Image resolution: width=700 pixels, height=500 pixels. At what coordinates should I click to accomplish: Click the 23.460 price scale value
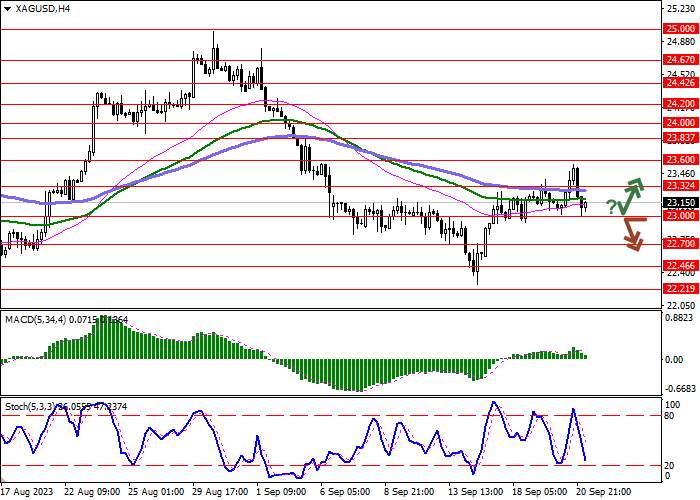(681, 174)
